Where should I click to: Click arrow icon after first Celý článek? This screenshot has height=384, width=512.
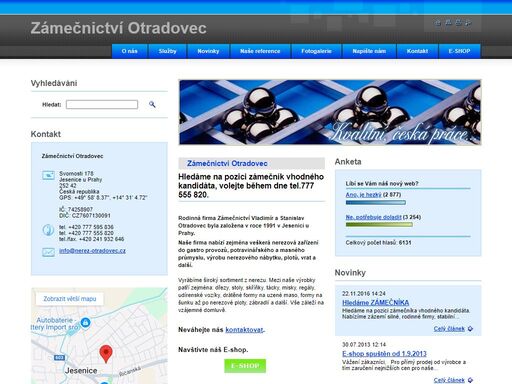[470, 329]
